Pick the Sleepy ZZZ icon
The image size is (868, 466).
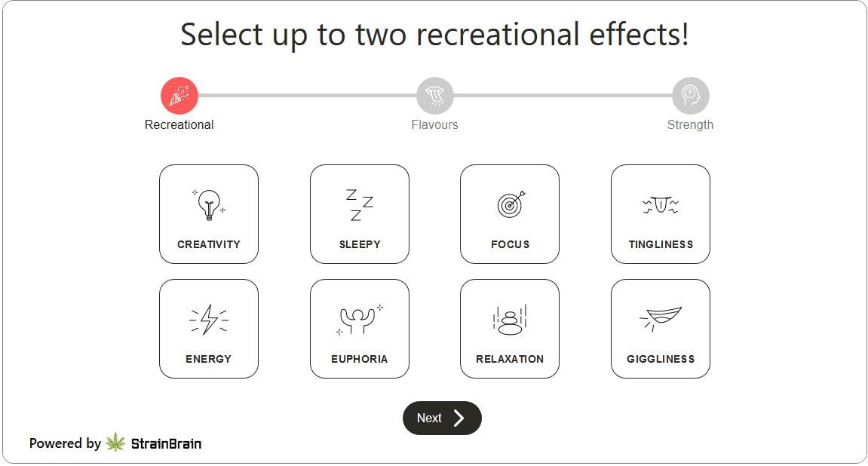360,204
